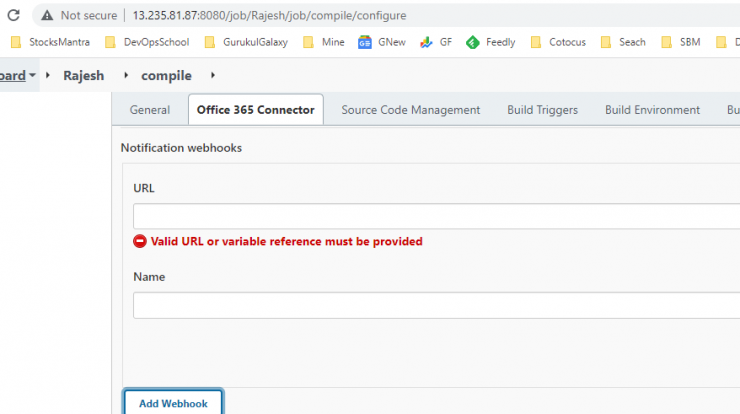Screen dimensions: 740x414
Task: Open the Feedly bookmark
Action: [490, 42]
